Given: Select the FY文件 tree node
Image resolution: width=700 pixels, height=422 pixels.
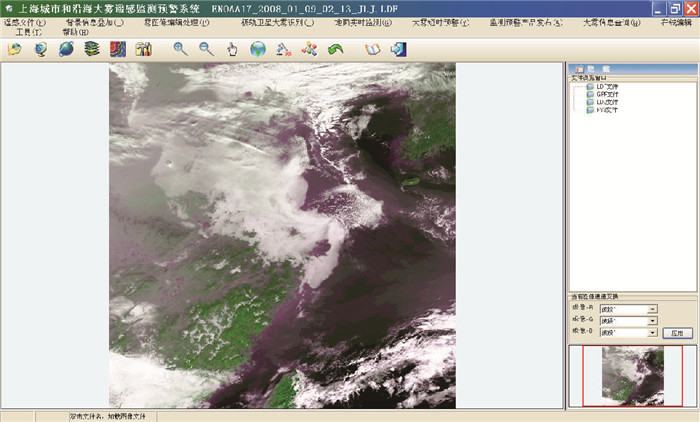Looking at the screenshot, I should [x=608, y=110].
